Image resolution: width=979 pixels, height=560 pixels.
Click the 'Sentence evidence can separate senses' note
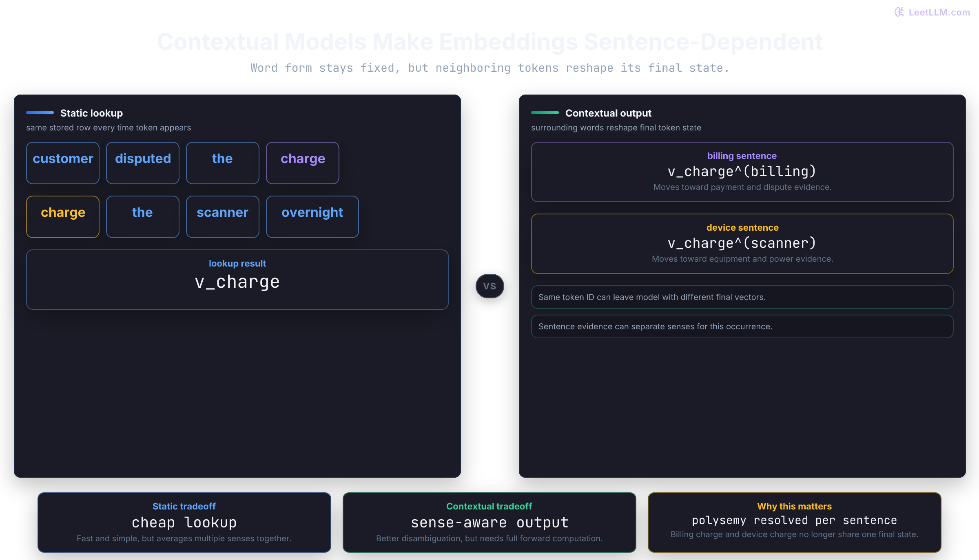point(742,326)
